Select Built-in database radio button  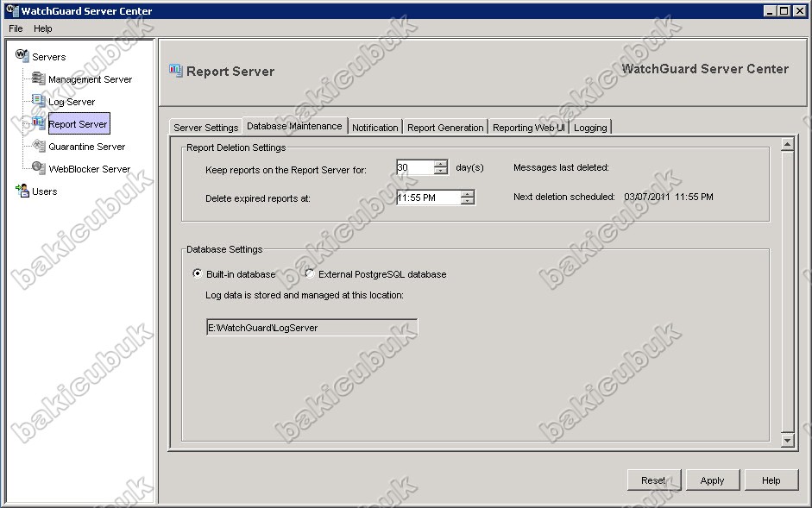pyautogui.click(x=198, y=273)
